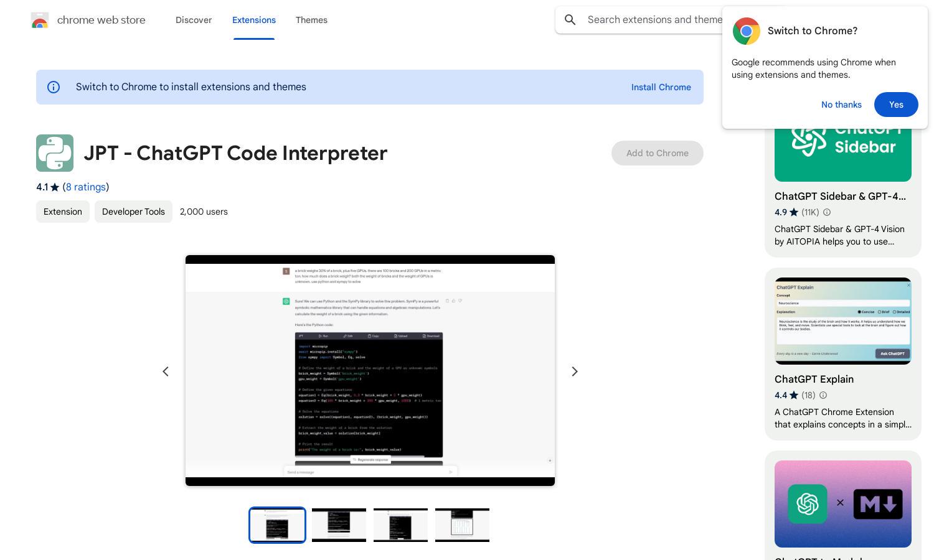
Task: Click the Extension category chip
Action: [63, 212]
